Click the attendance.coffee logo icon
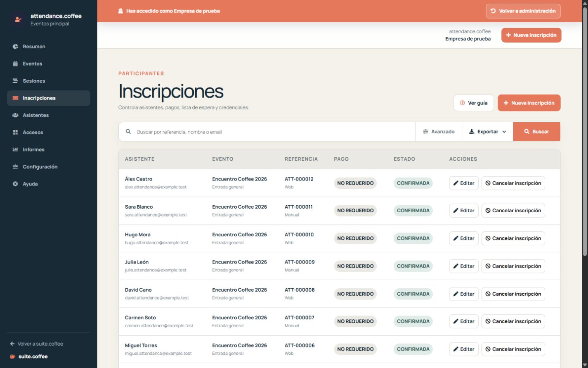Viewport: 588px width, 368px height. tap(18, 19)
